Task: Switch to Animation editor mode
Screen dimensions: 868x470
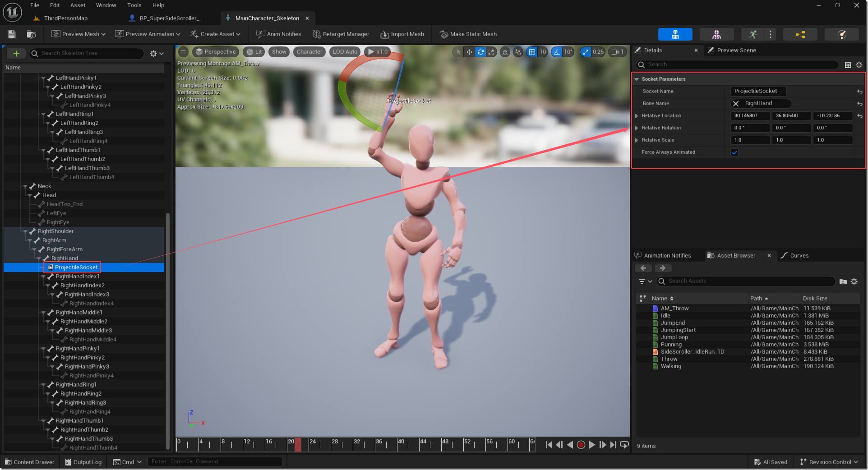Action: (x=753, y=34)
